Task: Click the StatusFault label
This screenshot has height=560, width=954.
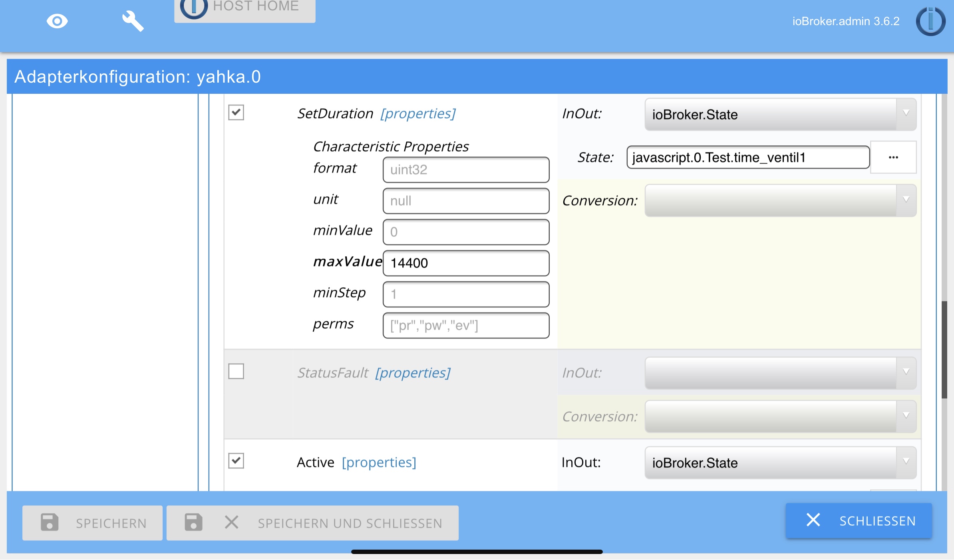Action: click(332, 373)
